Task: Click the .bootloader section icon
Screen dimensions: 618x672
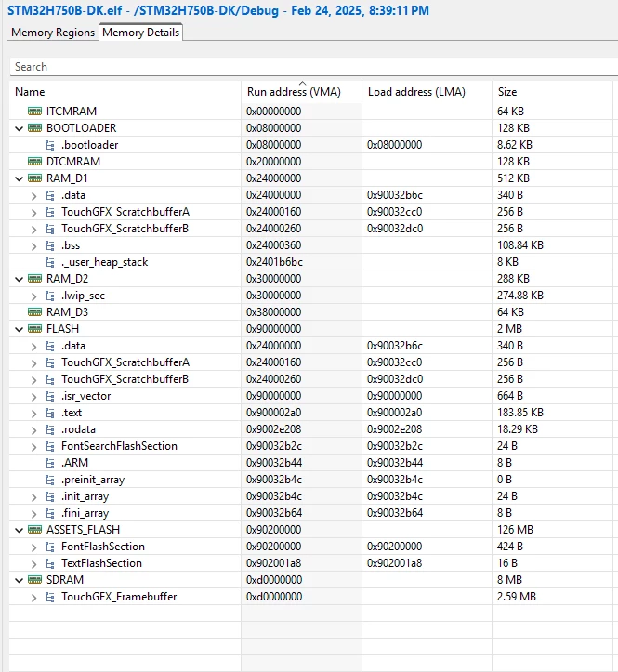Action: 49,145
